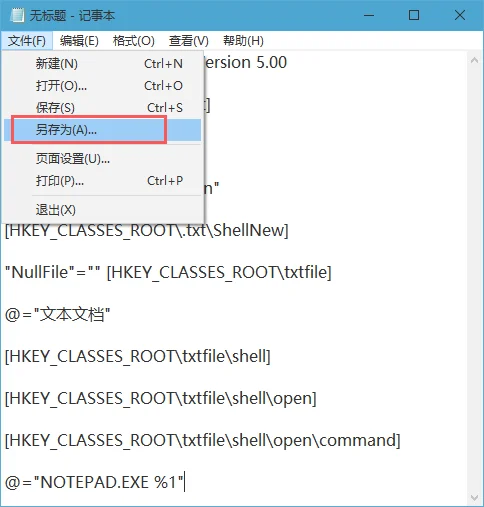Open the 帮助(H) menu
The image size is (484, 507).
(x=243, y=41)
